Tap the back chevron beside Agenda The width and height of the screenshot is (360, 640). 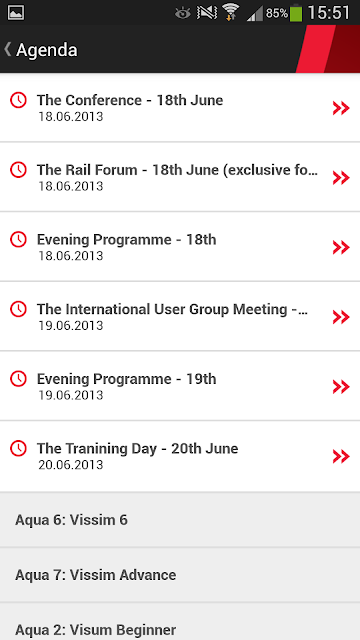tap(7, 49)
